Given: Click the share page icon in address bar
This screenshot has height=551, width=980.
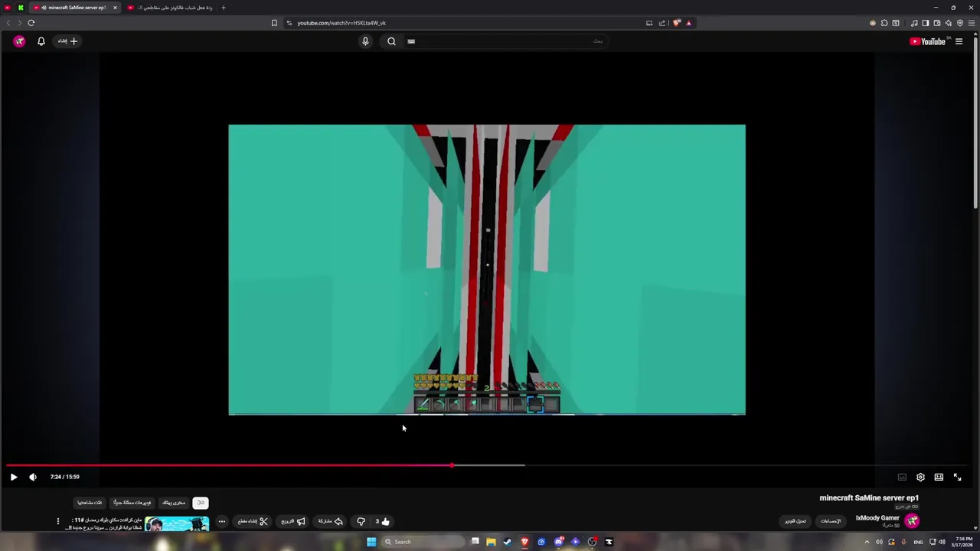Looking at the screenshot, I should pyautogui.click(x=662, y=23).
